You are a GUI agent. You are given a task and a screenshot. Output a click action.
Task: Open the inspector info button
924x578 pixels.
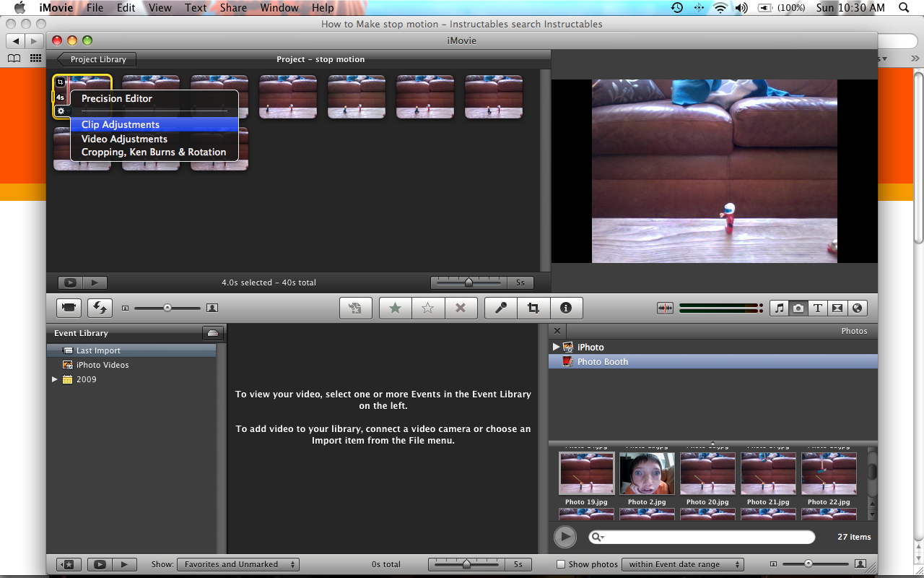tap(566, 308)
